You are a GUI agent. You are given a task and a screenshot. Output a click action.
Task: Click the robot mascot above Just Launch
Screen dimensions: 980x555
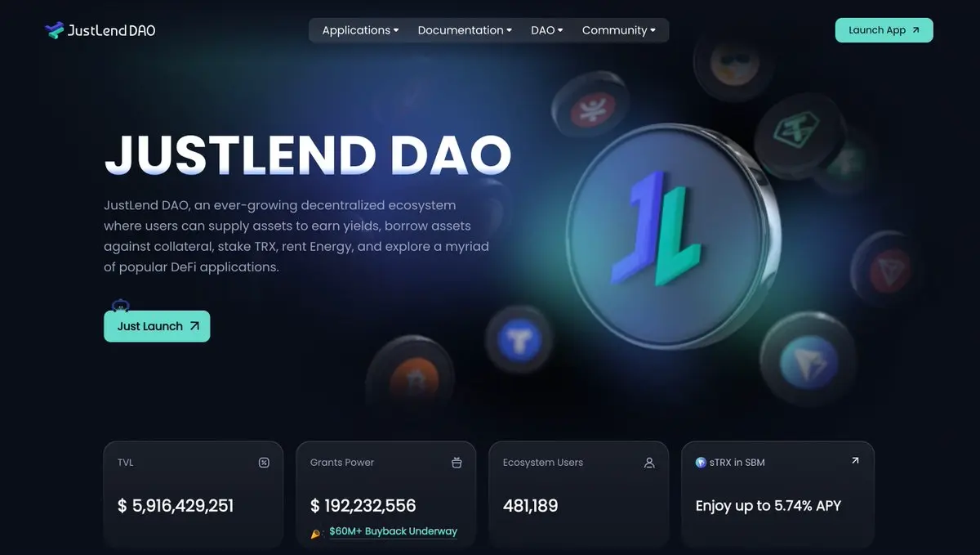coord(121,307)
